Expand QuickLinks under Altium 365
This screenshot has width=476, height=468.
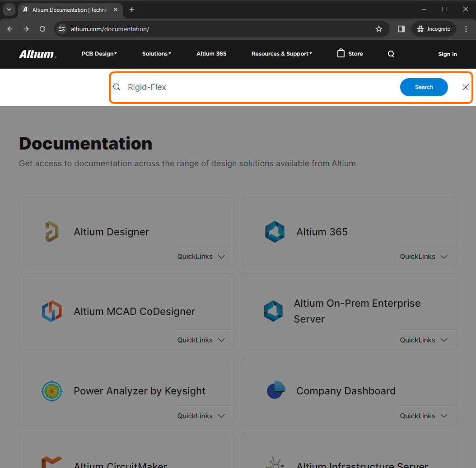click(x=424, y=257)
